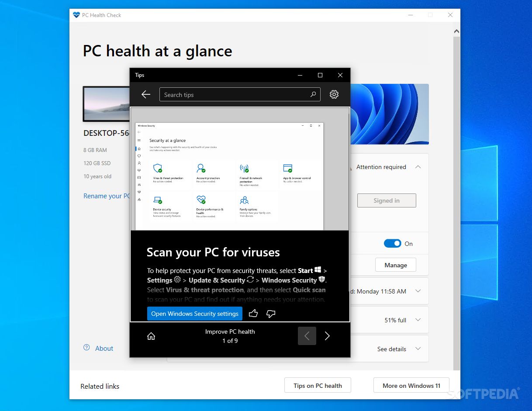The width and height of the screenshot is (532, 411).
Task: Click the 10 years old text
Action: [97, 176]
